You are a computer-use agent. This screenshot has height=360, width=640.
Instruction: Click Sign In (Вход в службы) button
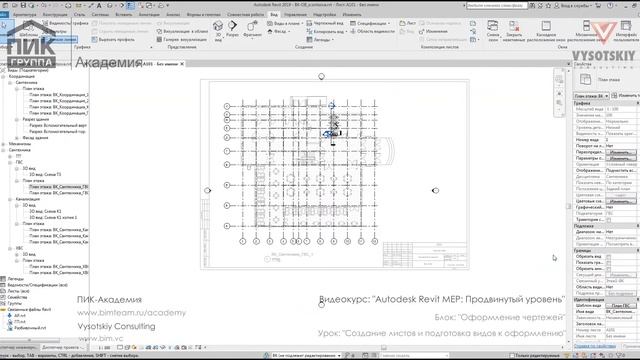[573, 6]
